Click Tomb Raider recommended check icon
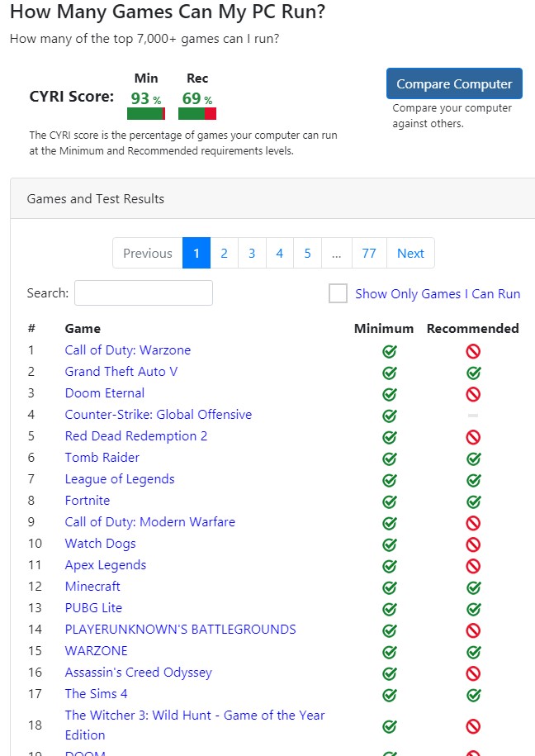 [473, 459]
